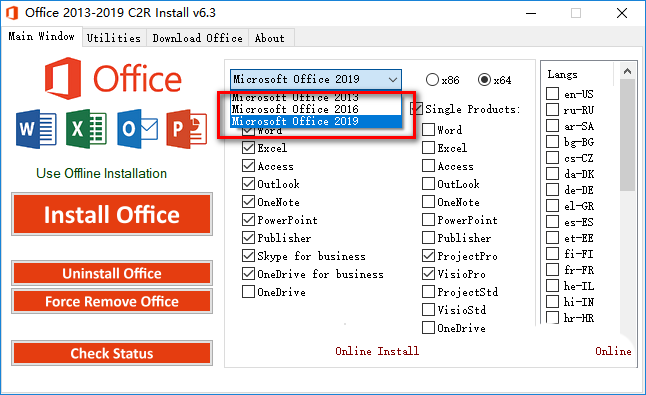
Task: Check the cs-CZ language
Action: click(x=552, y=158)
